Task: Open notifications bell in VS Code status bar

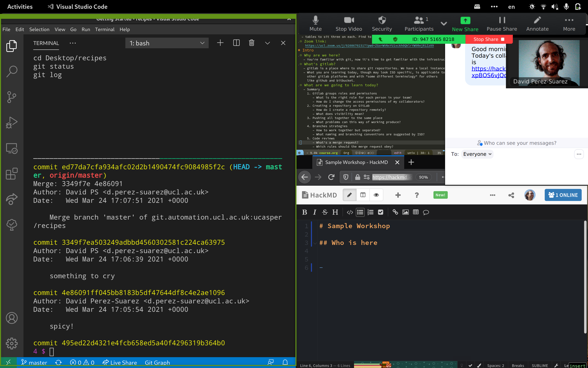Action: (x=285, y=362)
